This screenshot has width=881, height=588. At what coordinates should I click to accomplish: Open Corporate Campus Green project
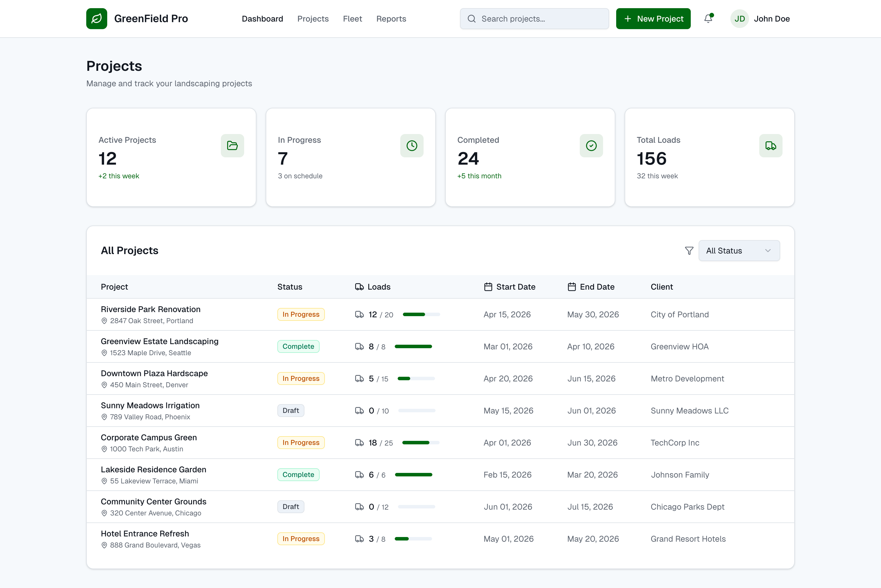[x=149, y=437]
